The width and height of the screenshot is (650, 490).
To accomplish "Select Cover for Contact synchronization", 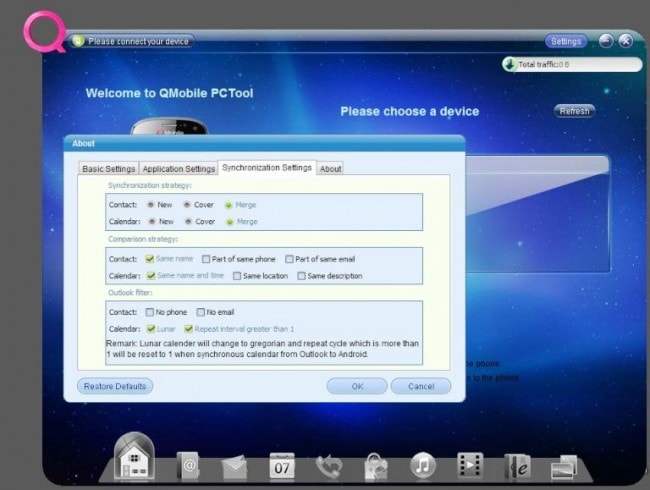I will [x=187, y=204].
